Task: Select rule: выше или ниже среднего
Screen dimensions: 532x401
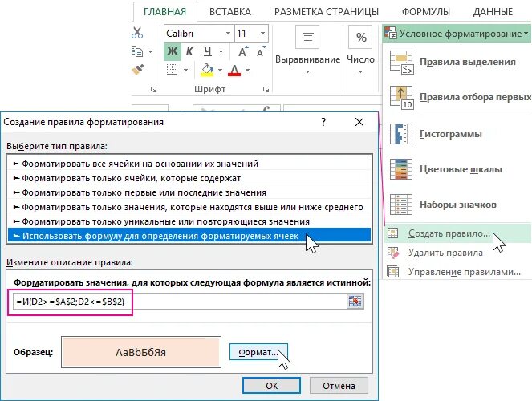Action: (189, 207)
